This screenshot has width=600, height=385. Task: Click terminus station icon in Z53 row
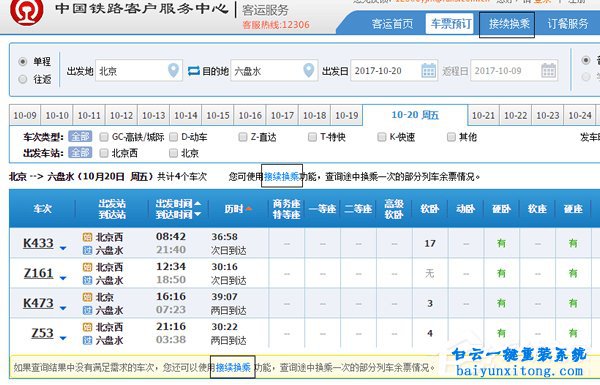[x=88, y=340]
